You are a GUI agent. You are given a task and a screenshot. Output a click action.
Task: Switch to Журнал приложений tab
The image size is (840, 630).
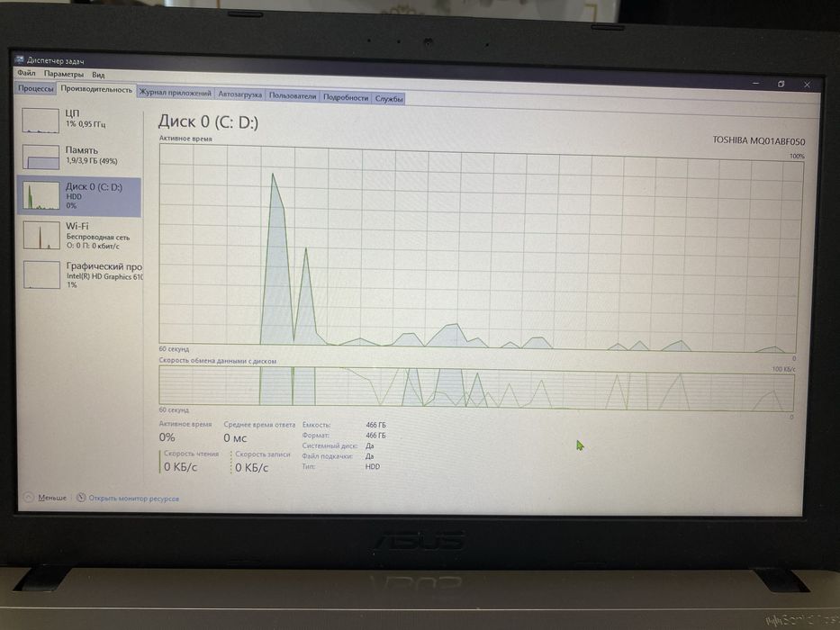pos(176,93)
